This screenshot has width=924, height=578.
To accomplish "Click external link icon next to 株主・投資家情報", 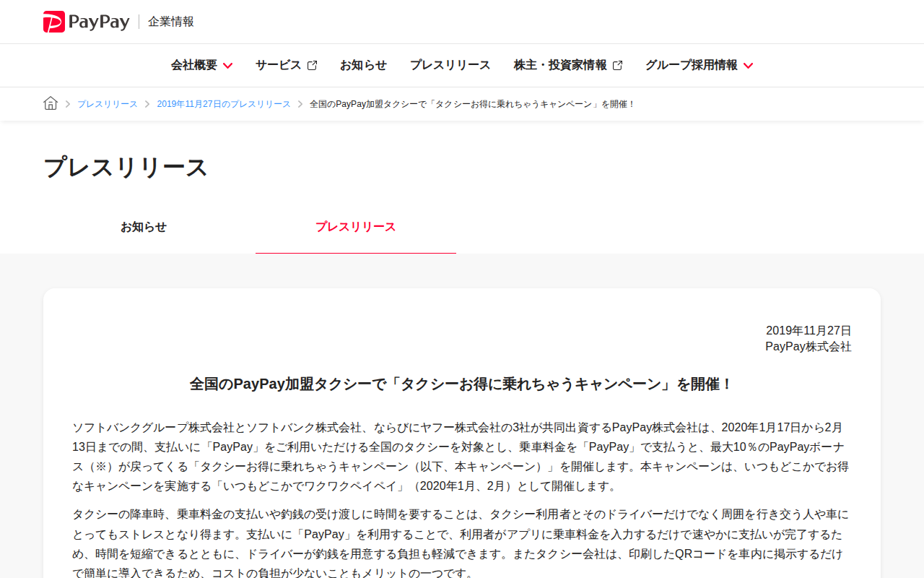I will pos(617,65).
